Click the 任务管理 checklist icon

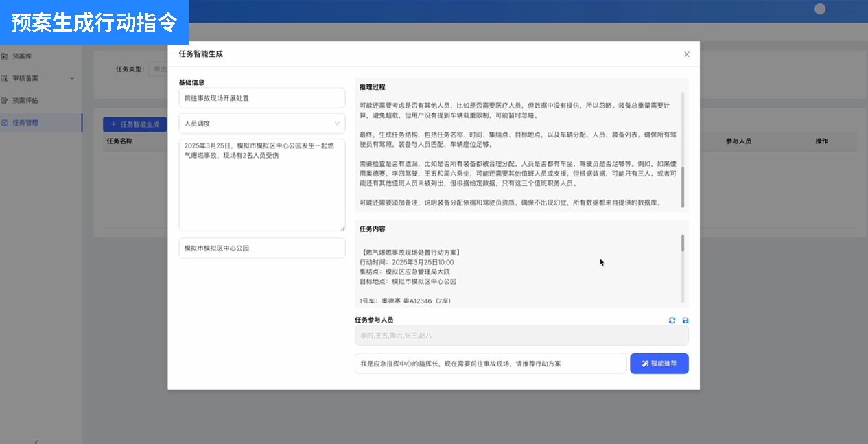[4, 123]
